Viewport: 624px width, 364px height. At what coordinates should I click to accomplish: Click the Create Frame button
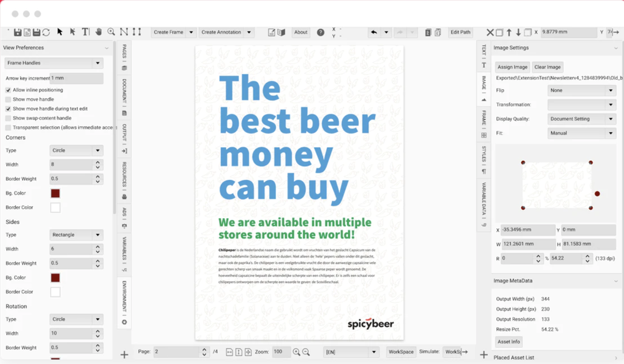168,32
